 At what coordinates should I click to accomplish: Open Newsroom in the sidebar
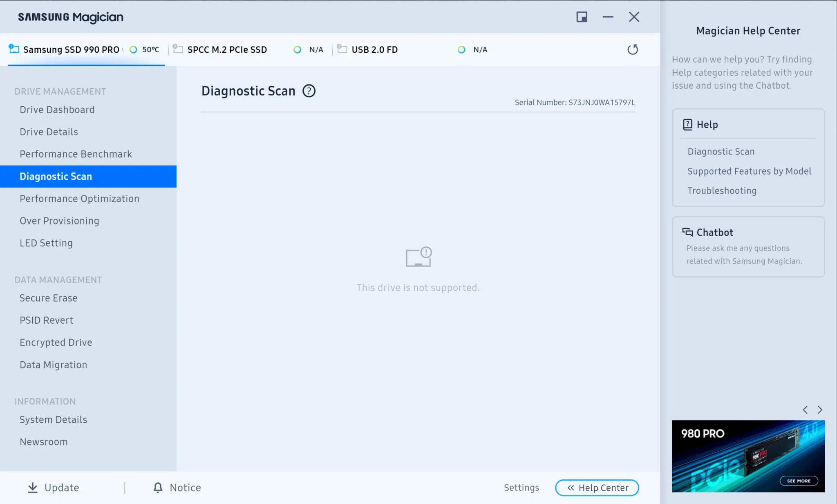[x=88, y=441]
